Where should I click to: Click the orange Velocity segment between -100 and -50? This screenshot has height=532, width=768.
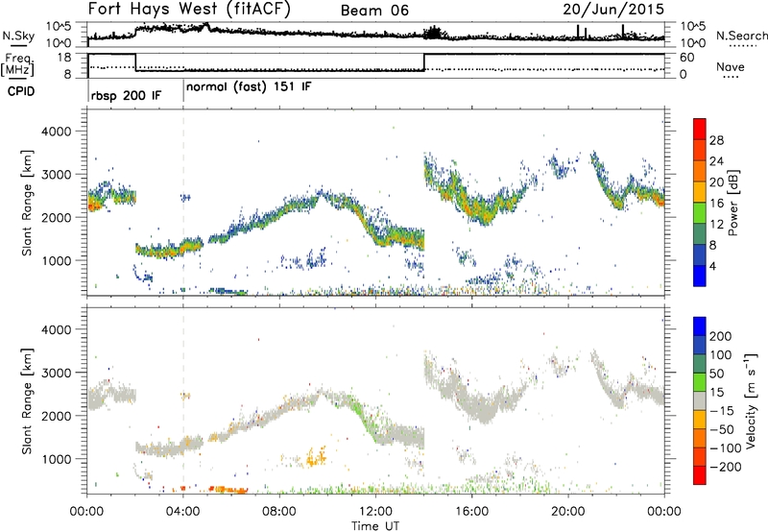700,438
